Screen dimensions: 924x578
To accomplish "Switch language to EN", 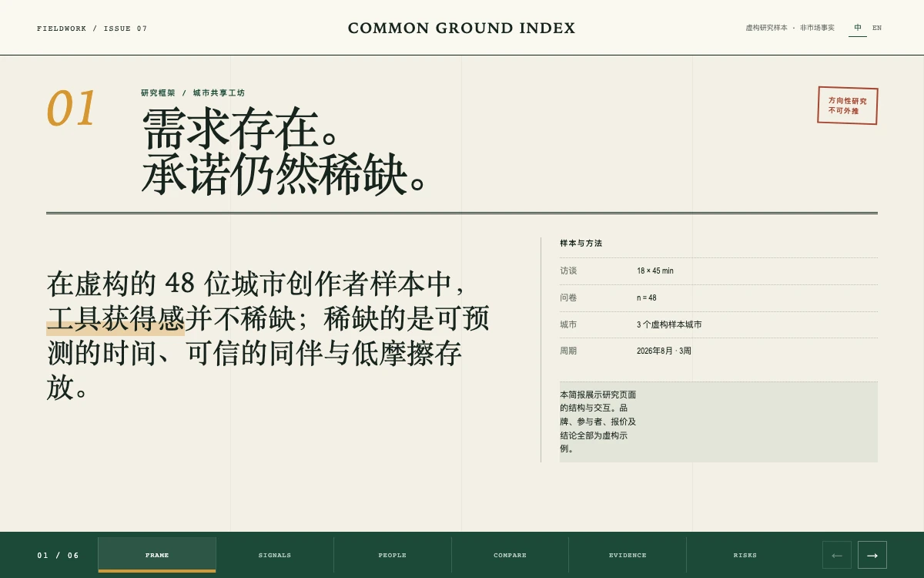I will coord(877,28).
